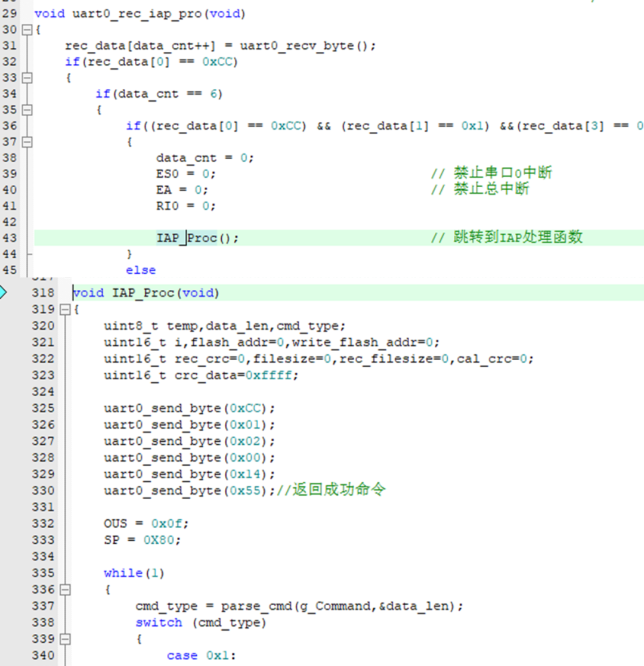Collapse the uart0_rec_iap_pro function body at line 30
The image size is (644, 666).
pyautogui.click(x=26, y=30)
